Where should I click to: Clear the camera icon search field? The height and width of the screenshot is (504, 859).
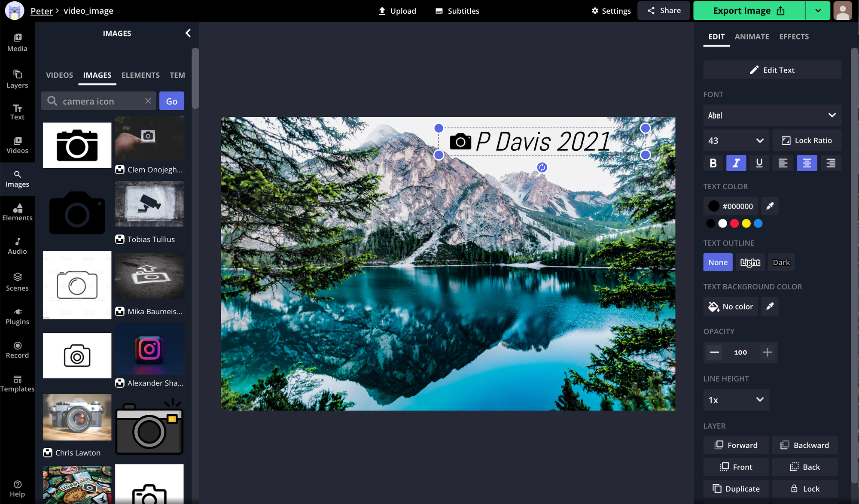click(148, 101)
